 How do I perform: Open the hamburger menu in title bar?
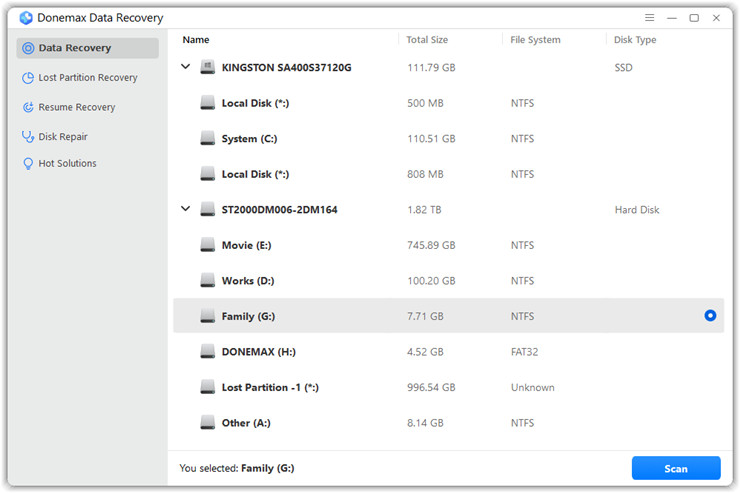(649, 18)
